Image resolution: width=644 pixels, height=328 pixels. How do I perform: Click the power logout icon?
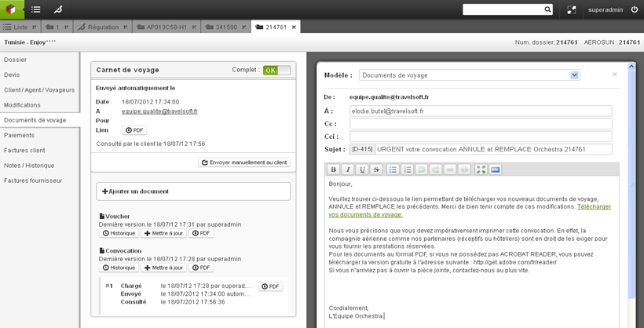click(x=635, y=10)
